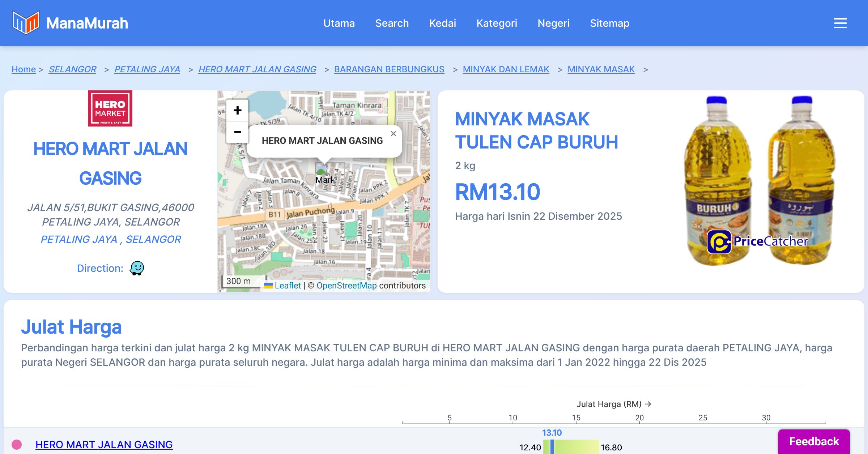Follow the MINYAK DAN LEMAK breadcrumb

tap(506, 69)
